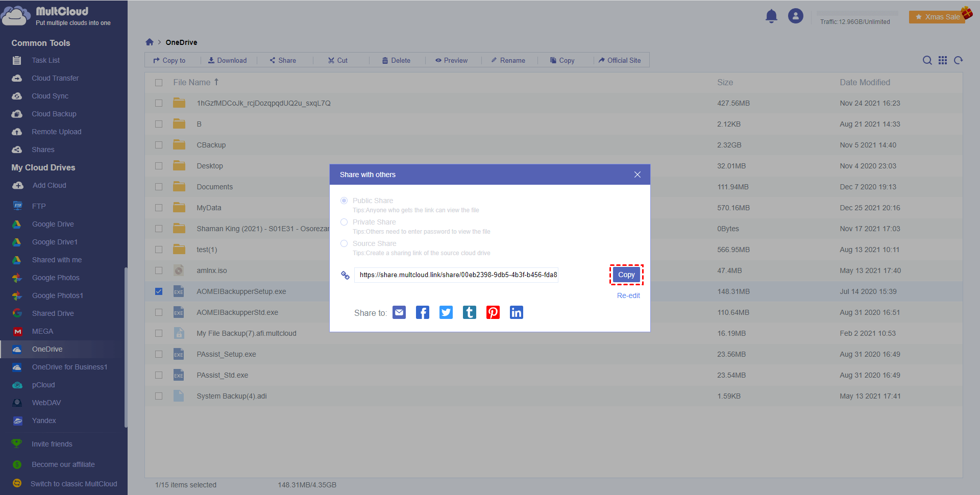Add a new cloud drive
The width and height of the screenshot is (980, 495).
tap(49, 185)
